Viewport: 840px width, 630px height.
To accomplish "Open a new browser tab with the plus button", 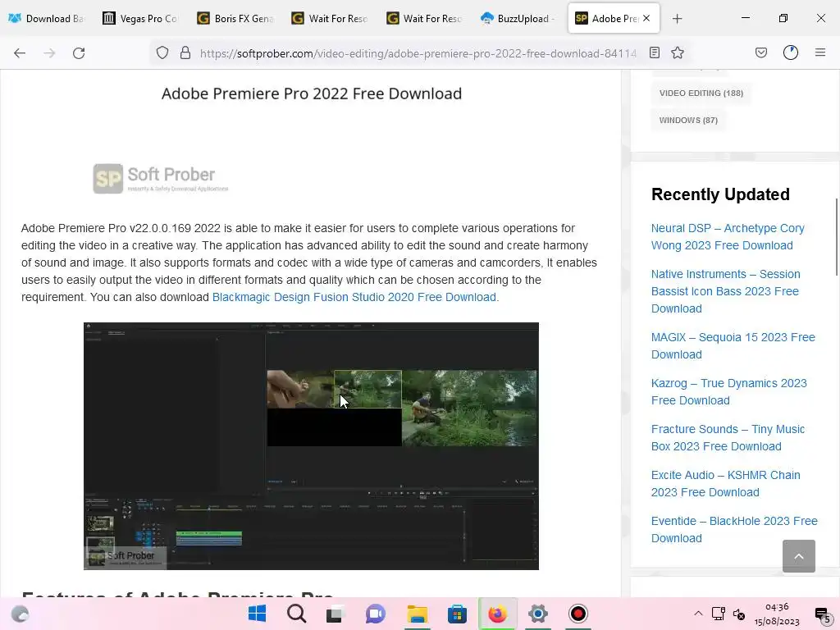I will (x=677, y=19).
